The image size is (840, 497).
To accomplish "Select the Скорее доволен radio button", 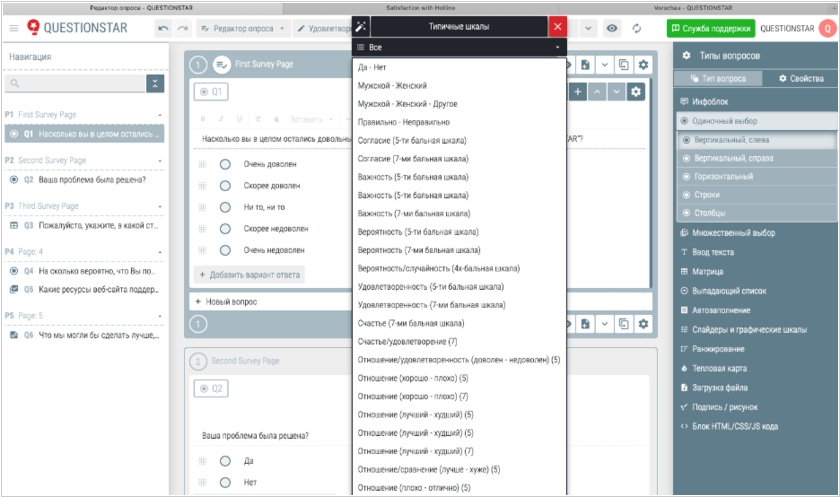I will pyautogui.click(x=225, y=185).
